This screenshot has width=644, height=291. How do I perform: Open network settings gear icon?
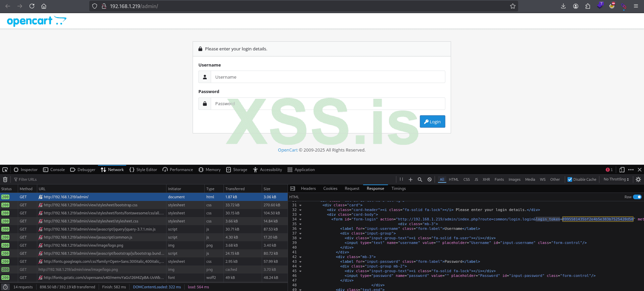coord(638,179)
